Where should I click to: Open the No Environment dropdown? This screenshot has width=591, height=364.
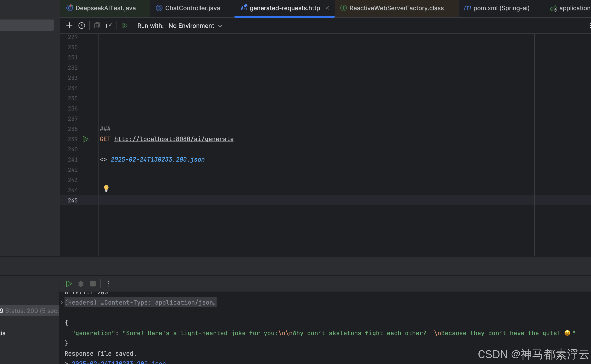(x=195, y=26)
